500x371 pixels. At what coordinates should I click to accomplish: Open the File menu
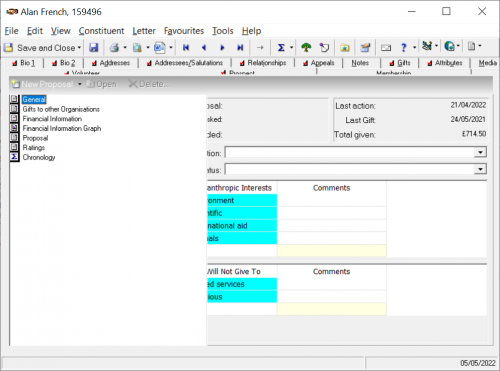tap(12, 31)
